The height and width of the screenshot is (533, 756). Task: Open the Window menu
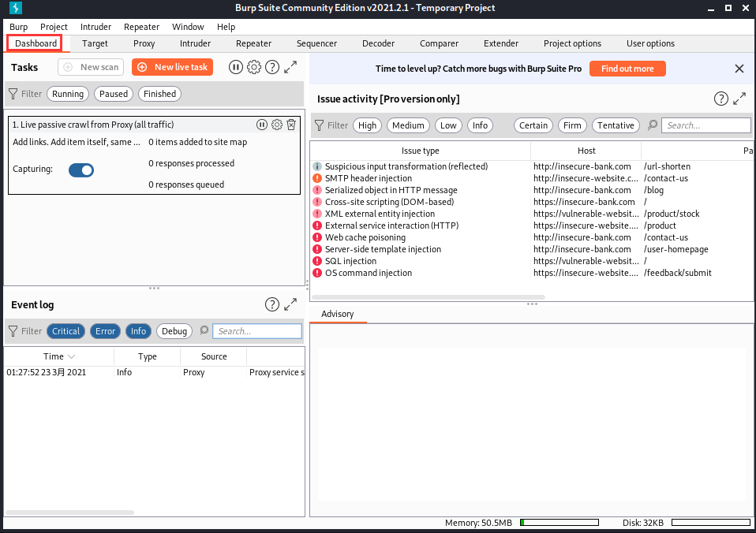(188, 27)
